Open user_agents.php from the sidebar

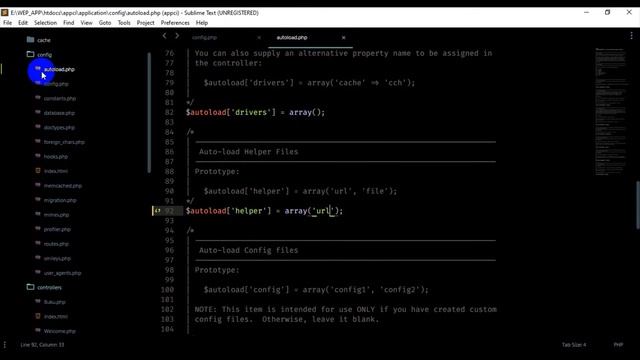(62, 273)
